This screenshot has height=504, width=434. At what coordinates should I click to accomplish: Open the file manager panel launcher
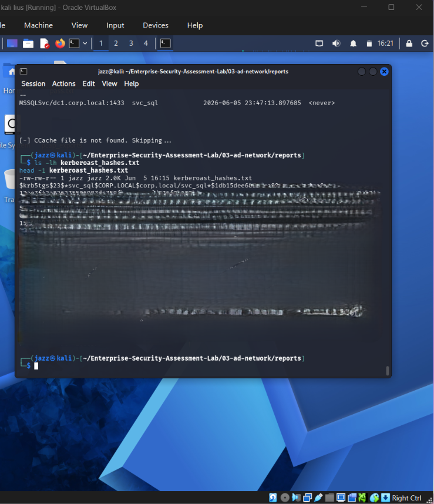coord(28,43)
